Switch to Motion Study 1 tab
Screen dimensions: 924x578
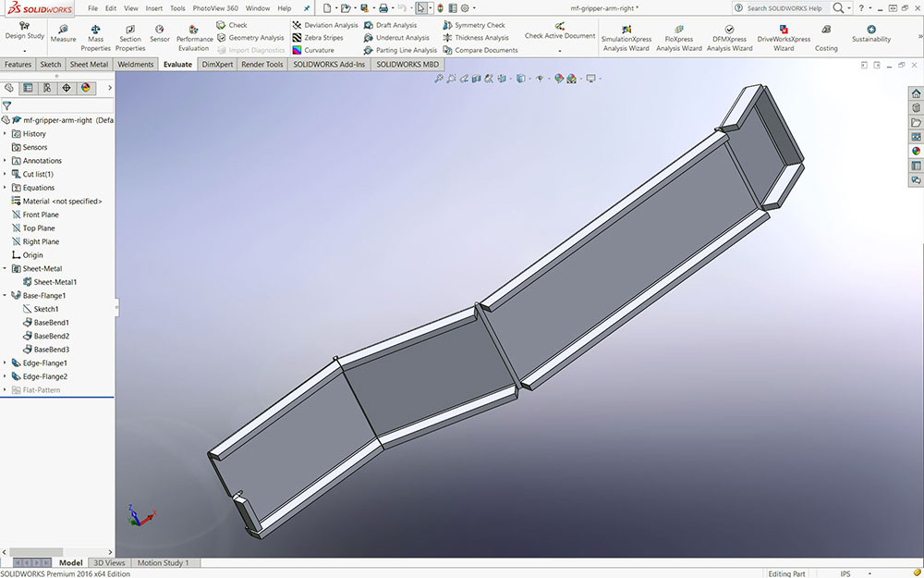coord(164,563)
